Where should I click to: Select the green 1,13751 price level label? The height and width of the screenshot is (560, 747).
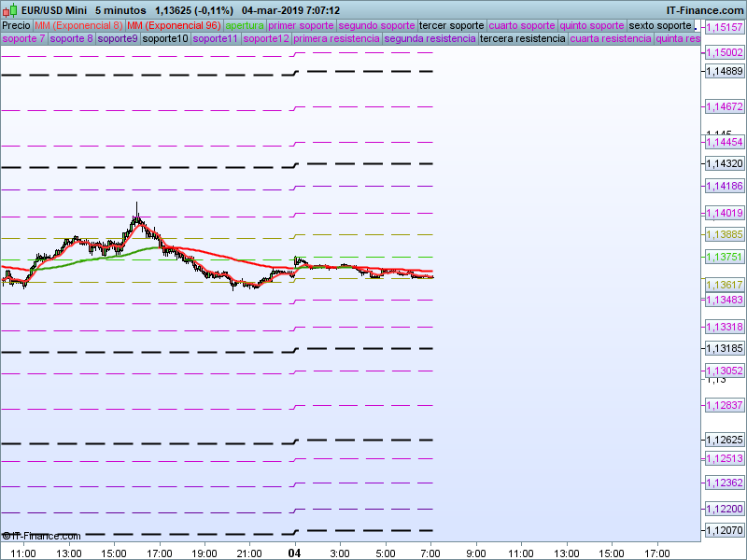pos(725,257)
